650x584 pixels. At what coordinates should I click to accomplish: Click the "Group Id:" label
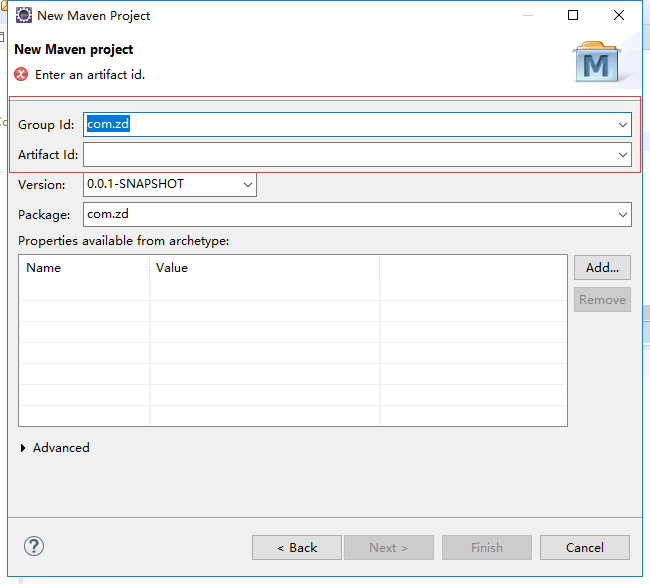pos(46,124)
